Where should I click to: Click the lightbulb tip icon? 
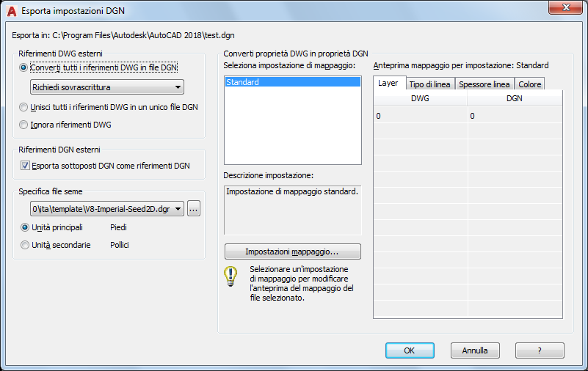point(231,276)
